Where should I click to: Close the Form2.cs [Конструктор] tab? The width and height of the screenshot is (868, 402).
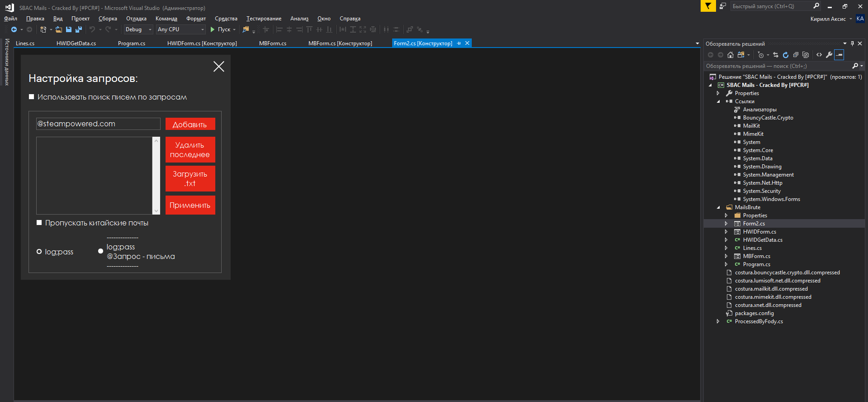click(467, 43)
